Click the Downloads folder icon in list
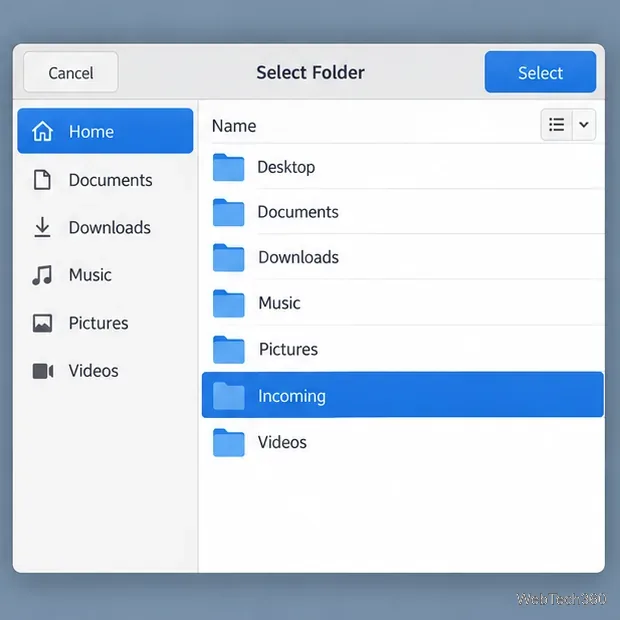 (x=229, y=257)
